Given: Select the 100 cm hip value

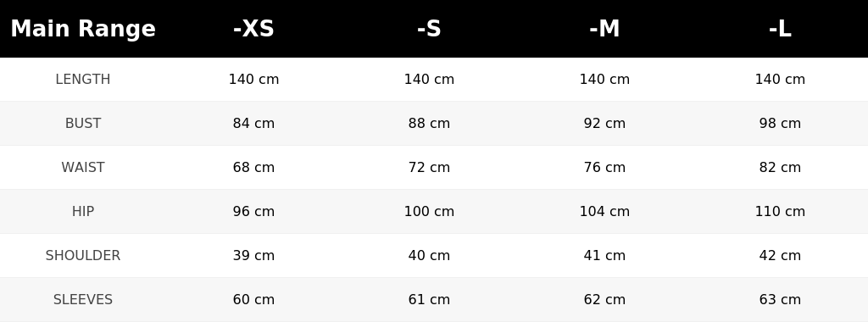Looking at the screenshot, I should click(x=429, y=211).
